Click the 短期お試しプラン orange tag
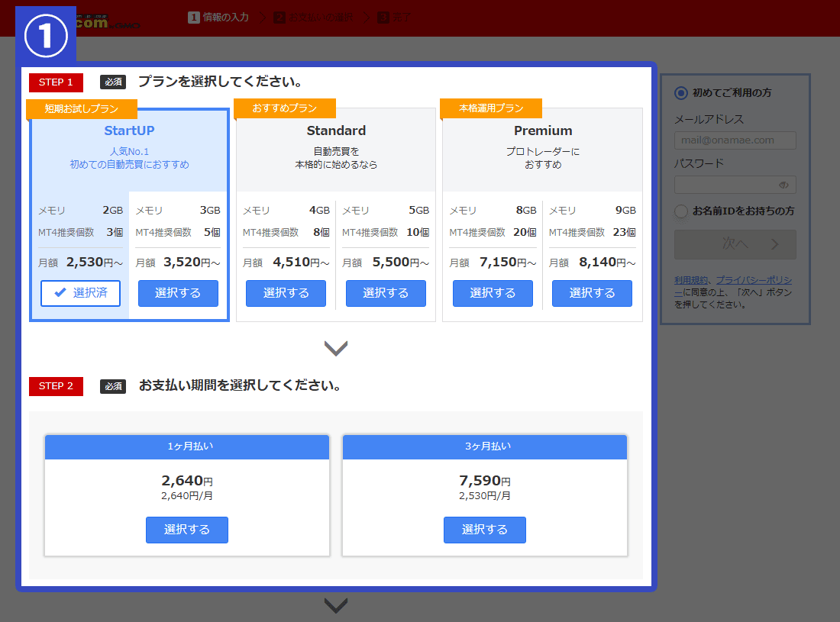 tap(82, 108)
